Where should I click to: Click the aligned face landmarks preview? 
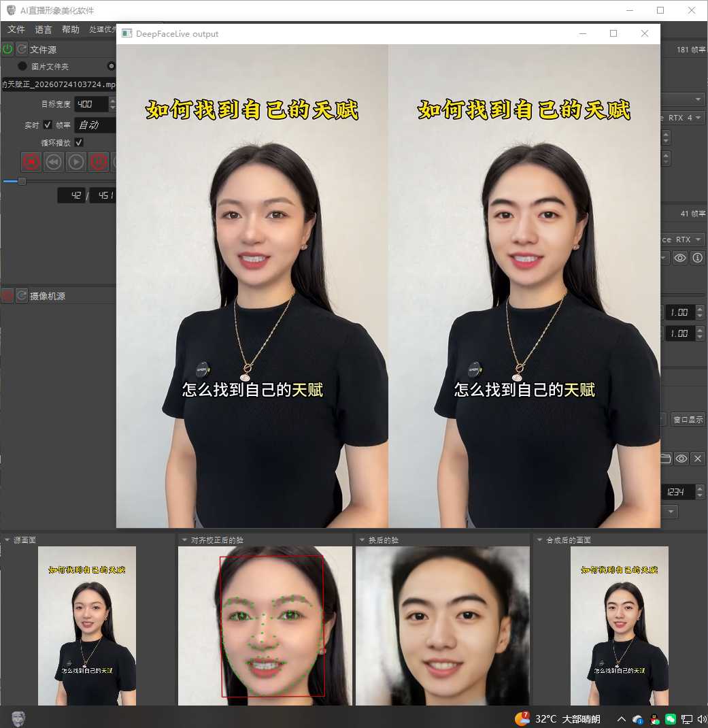[x=265, y=625]
